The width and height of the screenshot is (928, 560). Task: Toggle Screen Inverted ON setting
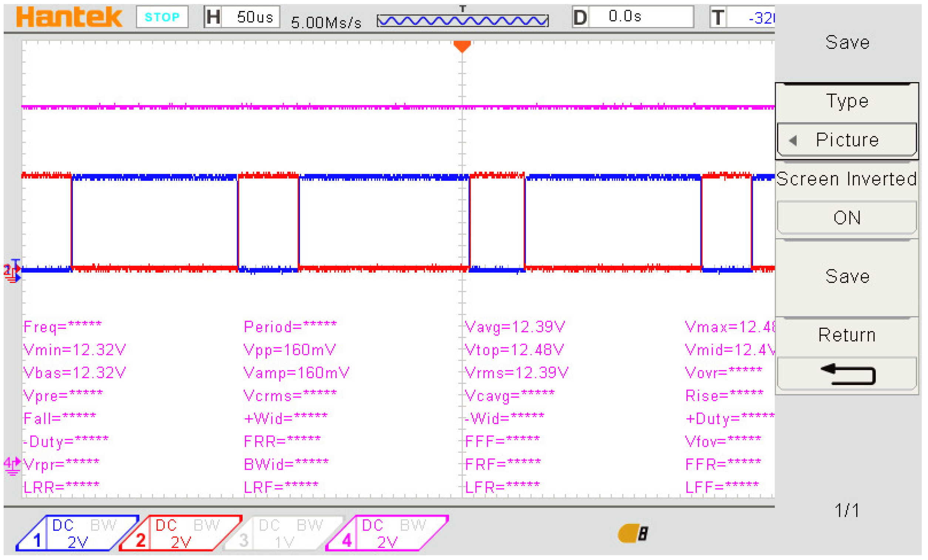coord(847,217)
